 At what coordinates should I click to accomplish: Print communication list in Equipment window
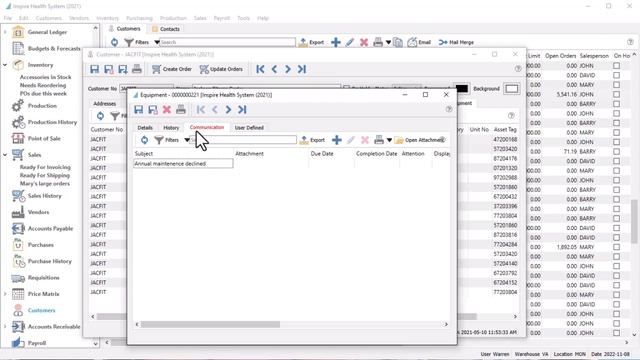coord(379,140)
